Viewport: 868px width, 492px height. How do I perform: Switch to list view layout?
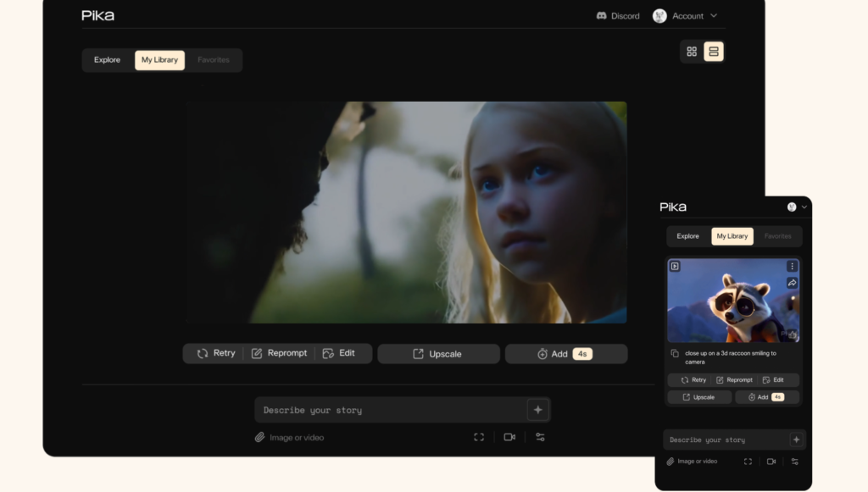click(714, 52)
